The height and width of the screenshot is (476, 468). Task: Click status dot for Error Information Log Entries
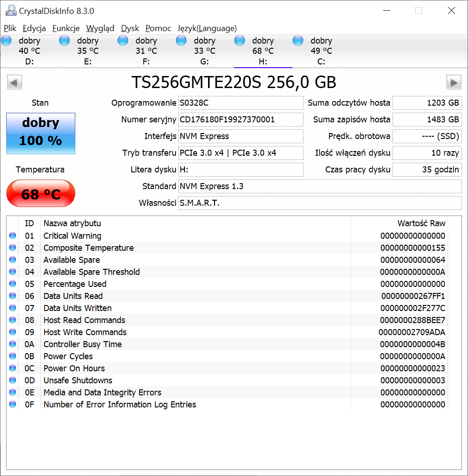(x=13, y=404)
